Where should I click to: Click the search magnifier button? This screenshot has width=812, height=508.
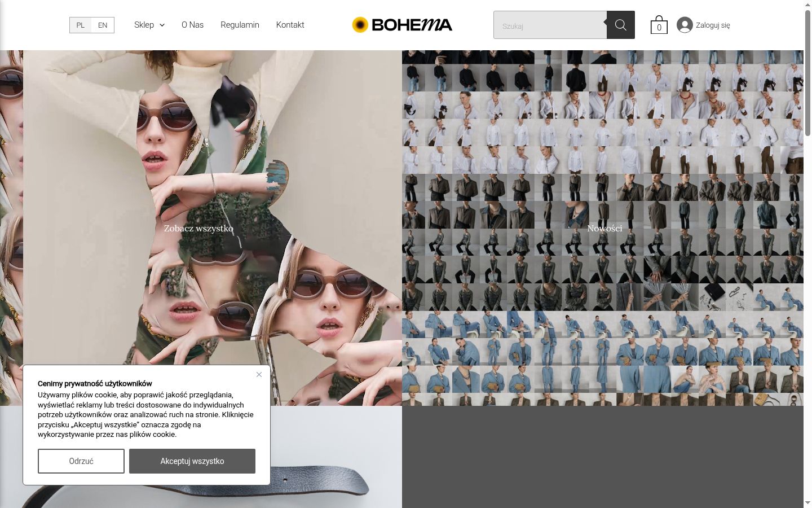tap(621, 25)
